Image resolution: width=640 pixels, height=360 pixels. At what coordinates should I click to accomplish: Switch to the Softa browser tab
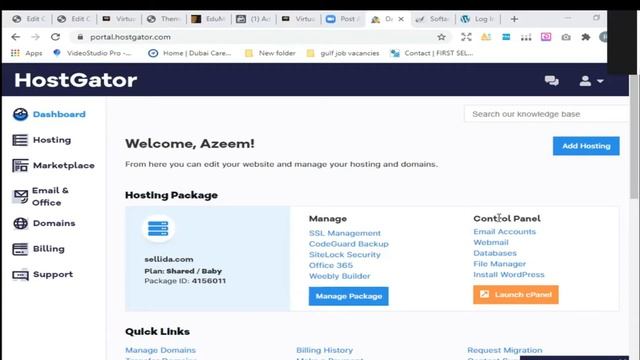(x=433, y=19)
